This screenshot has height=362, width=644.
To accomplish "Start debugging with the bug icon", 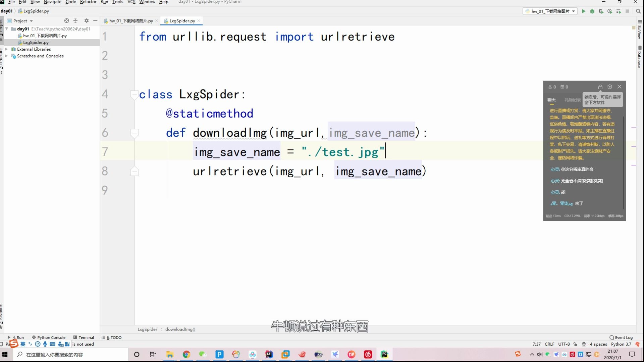I will 592,11.
